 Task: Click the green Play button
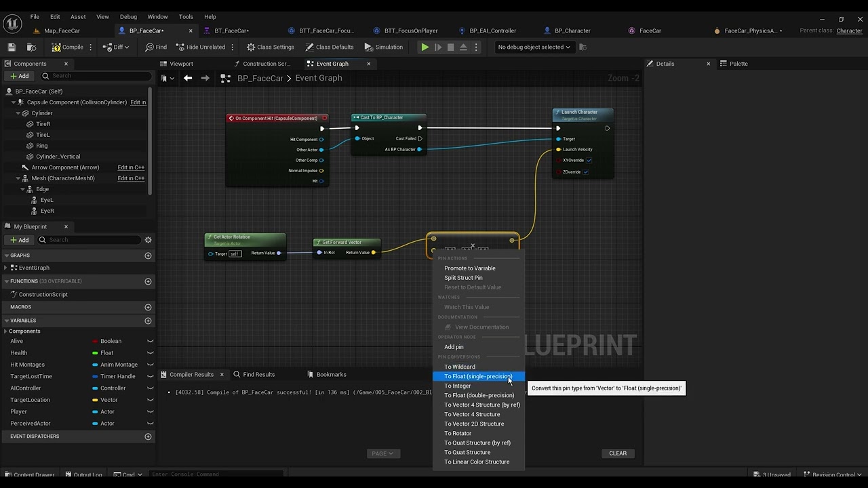[425, 47]
